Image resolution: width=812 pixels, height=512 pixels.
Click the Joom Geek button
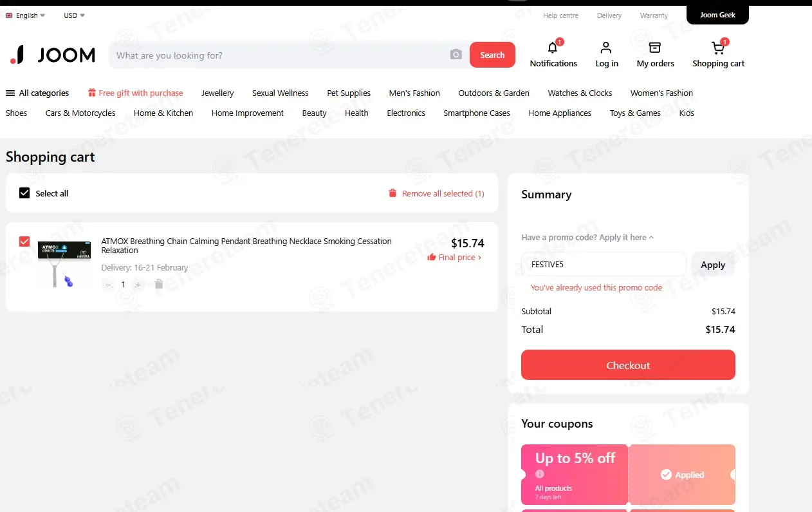(x=717, y=15)
